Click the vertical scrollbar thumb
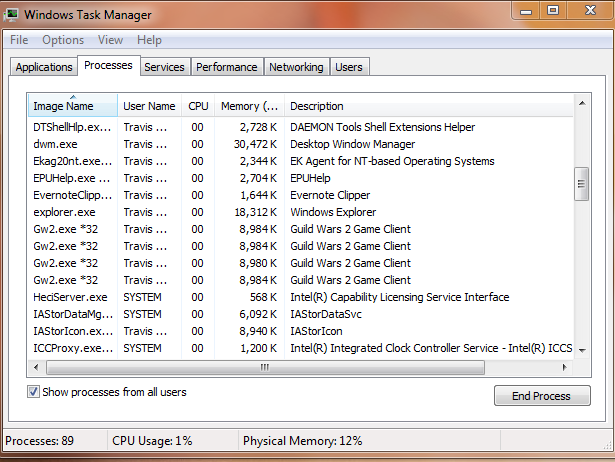 point(580,184)
